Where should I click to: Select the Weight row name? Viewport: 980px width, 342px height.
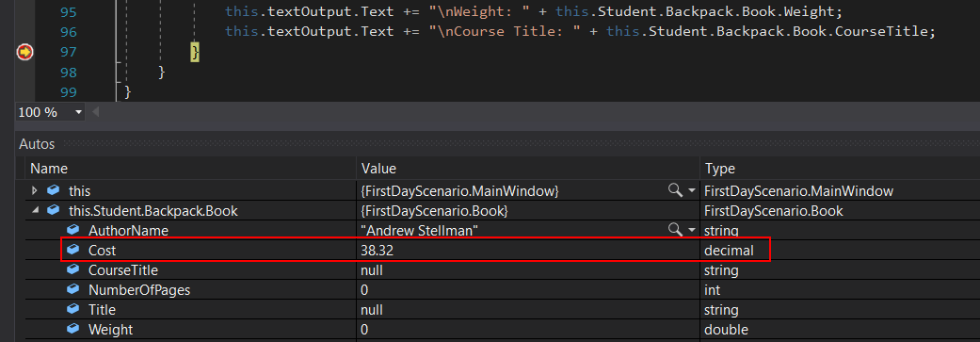[111, 330]
